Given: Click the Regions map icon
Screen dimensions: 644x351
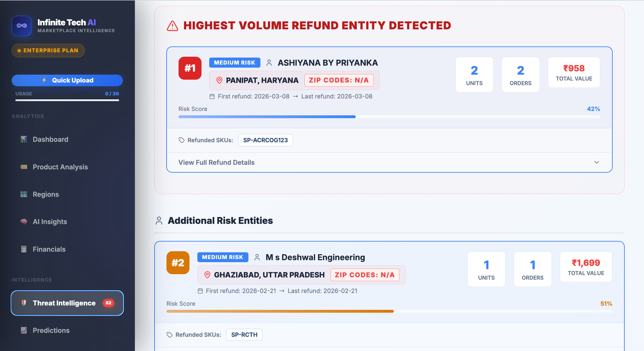Looking at the screenshot, I should pos(24,194).
